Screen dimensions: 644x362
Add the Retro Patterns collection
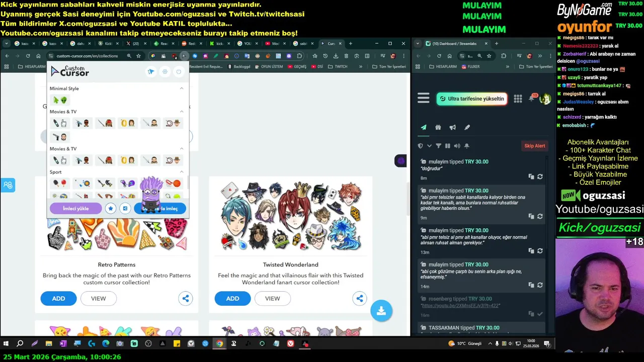[x=58, y=299]
